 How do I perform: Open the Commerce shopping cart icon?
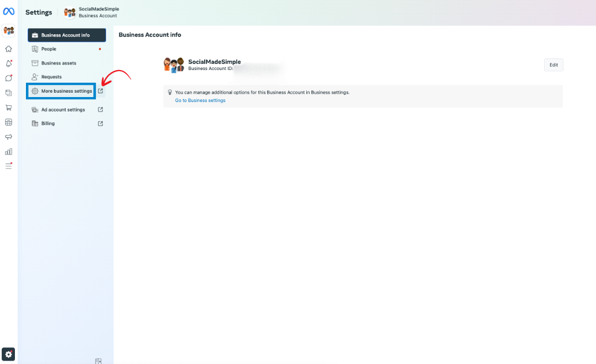click(x=8, y=108)
